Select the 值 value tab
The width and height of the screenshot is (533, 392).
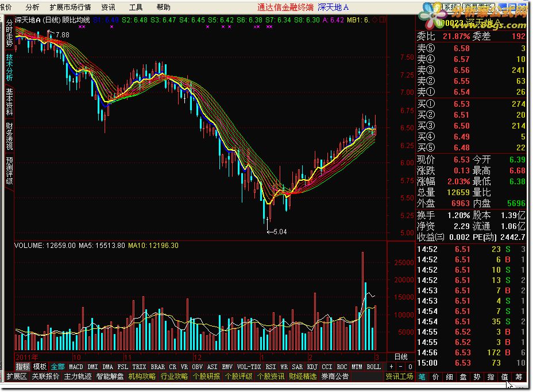504,377
